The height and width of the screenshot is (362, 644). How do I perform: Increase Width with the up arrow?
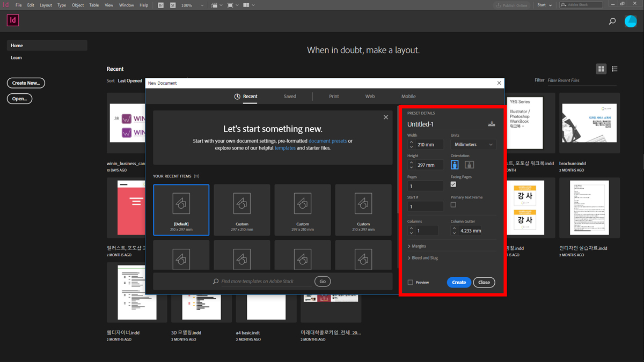pyautogui.click(x=411, y=142)
